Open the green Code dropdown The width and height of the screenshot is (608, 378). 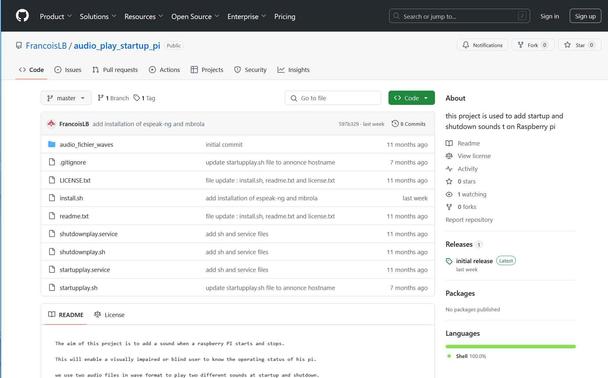click(x=411, y=98)
